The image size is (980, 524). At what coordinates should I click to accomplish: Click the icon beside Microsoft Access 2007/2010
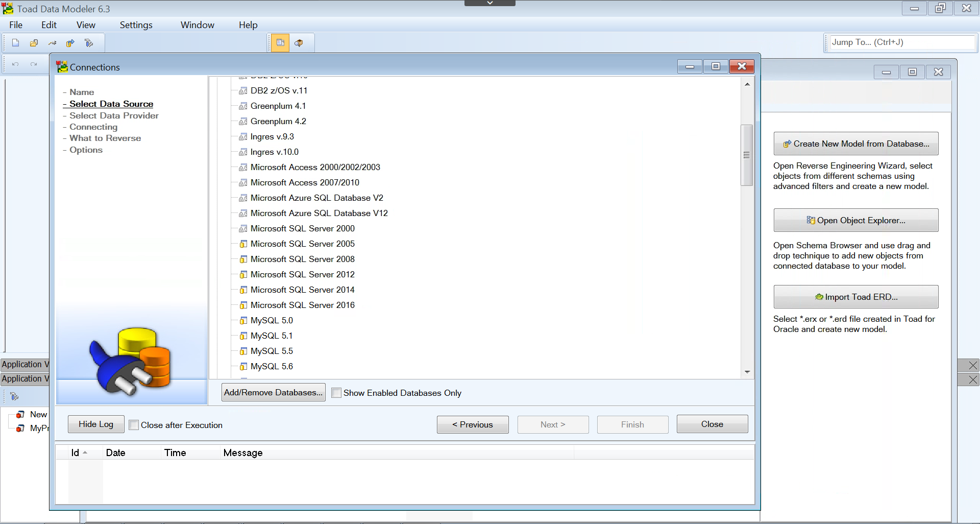243,183
